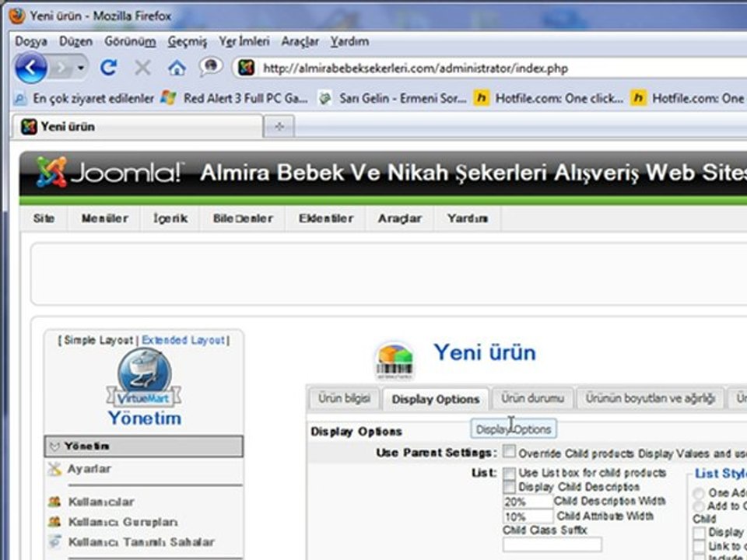Collapse the Yönetim section header
The height and width of the screenshot is (560, 747).
point(144,446)
